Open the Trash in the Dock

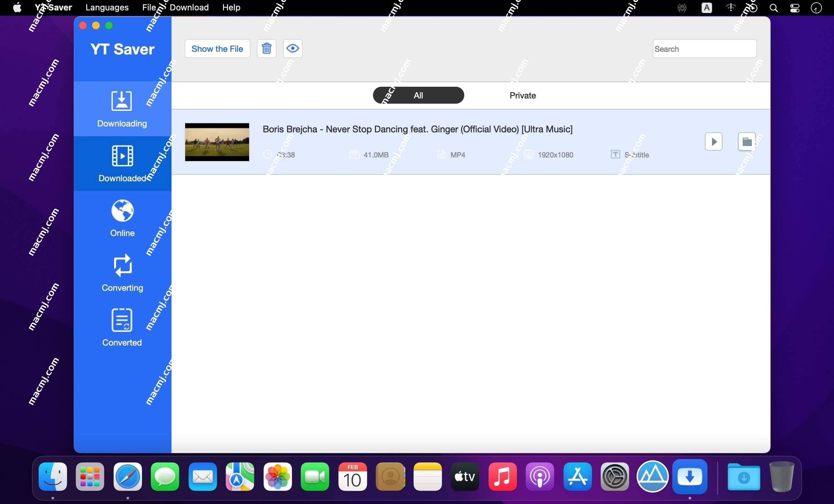click(782, 476)
